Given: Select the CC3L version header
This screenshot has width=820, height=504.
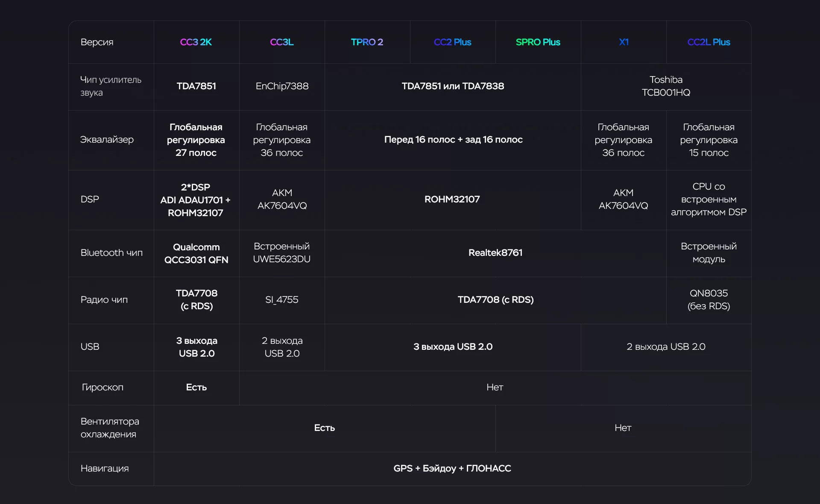Looking at the screenshot, I should [x=281, y=42].
